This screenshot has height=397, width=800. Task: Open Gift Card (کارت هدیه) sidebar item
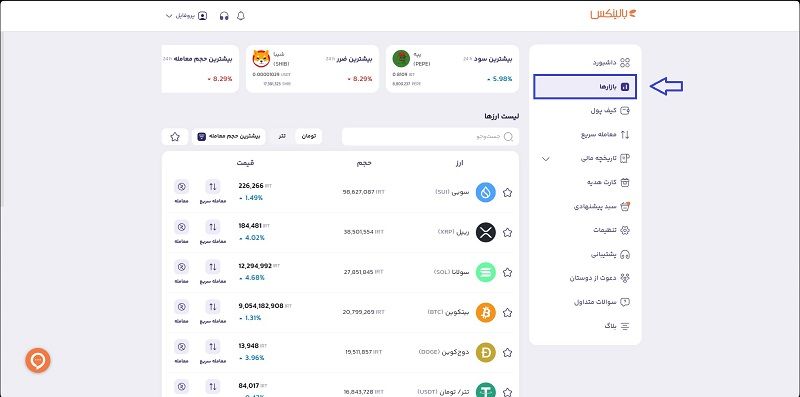tap(609, 182)
